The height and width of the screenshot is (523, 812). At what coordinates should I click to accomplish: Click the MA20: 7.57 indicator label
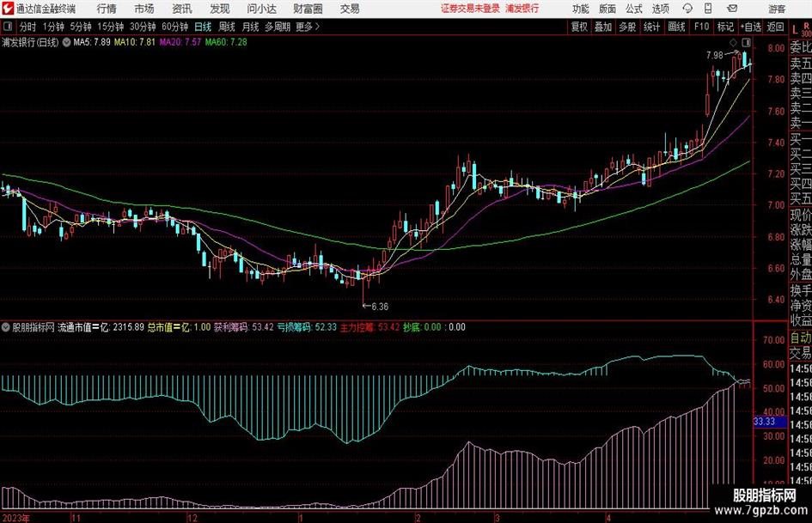[x=180, y=42]
